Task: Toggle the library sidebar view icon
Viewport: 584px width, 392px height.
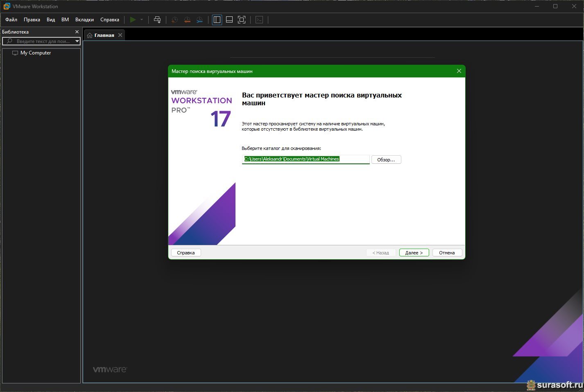Action: click(217, 20)
